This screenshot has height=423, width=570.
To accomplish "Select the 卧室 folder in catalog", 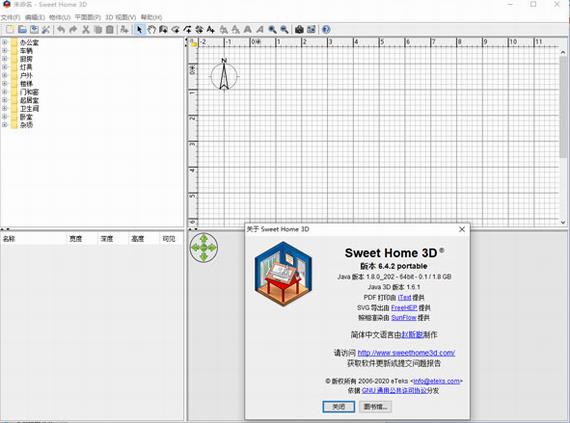I will (x=22, y=117).
